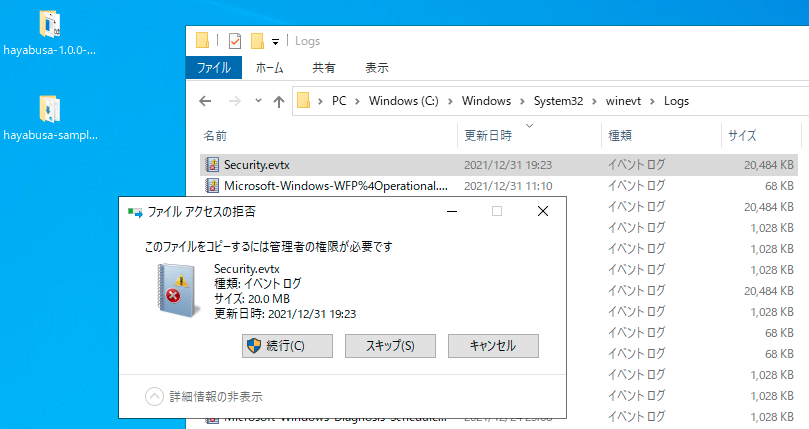Close the ファイル アクセスの拒否 dialog
The width and height of the screenshot is (809, 429).
pyautogui.click(x=543, y=211)
